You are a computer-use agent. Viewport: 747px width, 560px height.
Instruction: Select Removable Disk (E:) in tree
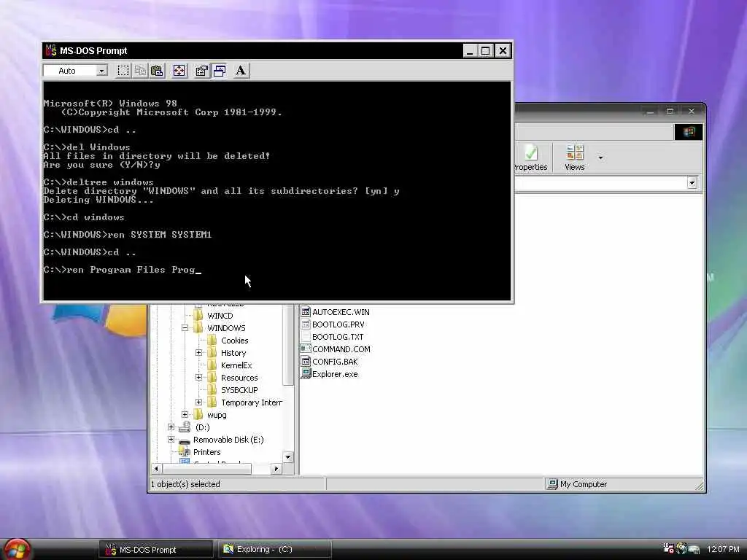228,440
